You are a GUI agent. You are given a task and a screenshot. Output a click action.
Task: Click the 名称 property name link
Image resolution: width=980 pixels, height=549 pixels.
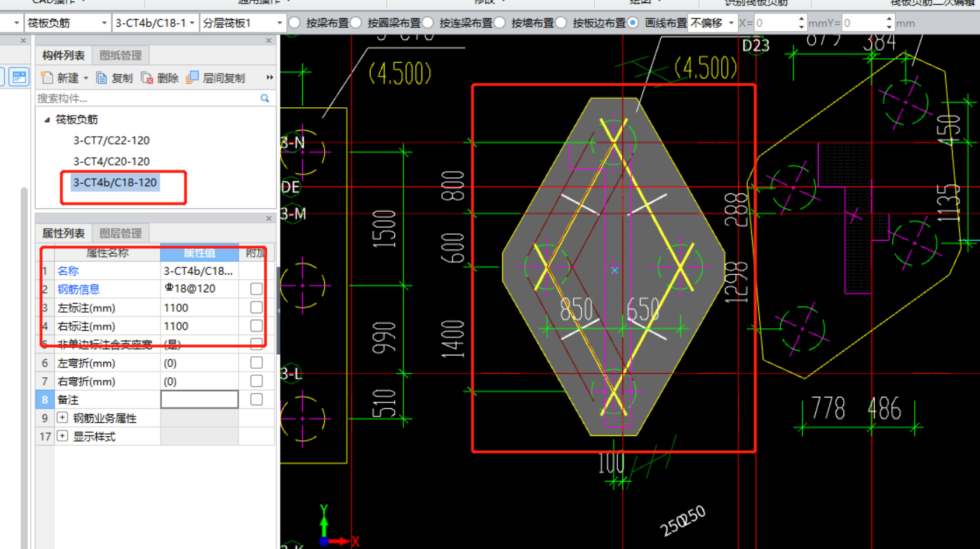coord(68,271)
